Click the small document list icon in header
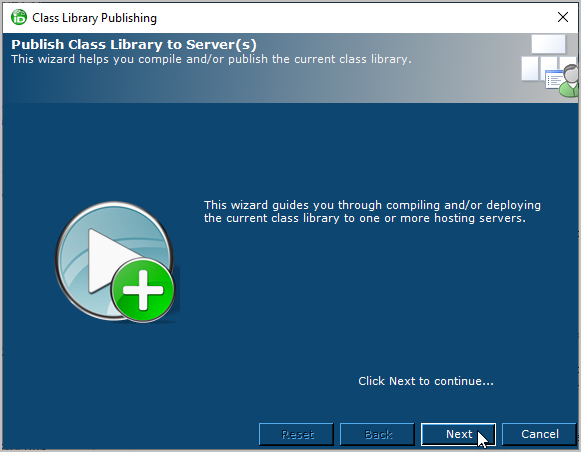 coord(554,79)
